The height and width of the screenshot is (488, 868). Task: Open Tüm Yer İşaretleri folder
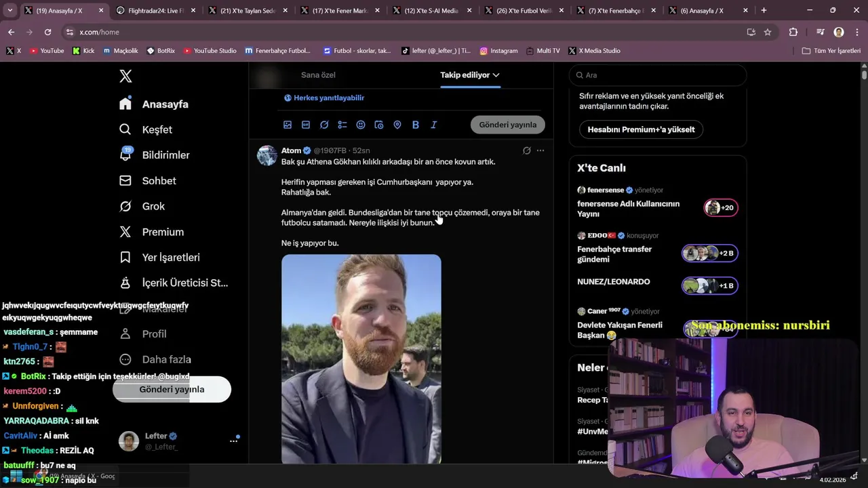coord(831,51)
